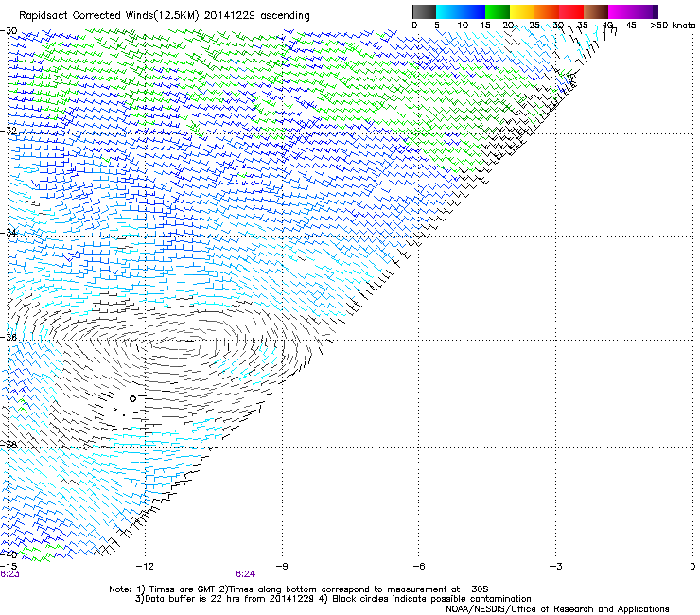
Task: Click the latitude label '-38'
Action: [9, 445]
